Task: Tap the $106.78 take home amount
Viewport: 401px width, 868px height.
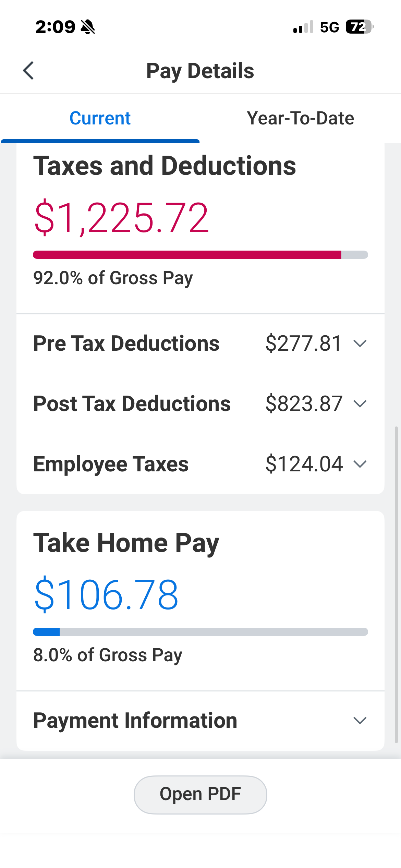Action: click(106, 595)
